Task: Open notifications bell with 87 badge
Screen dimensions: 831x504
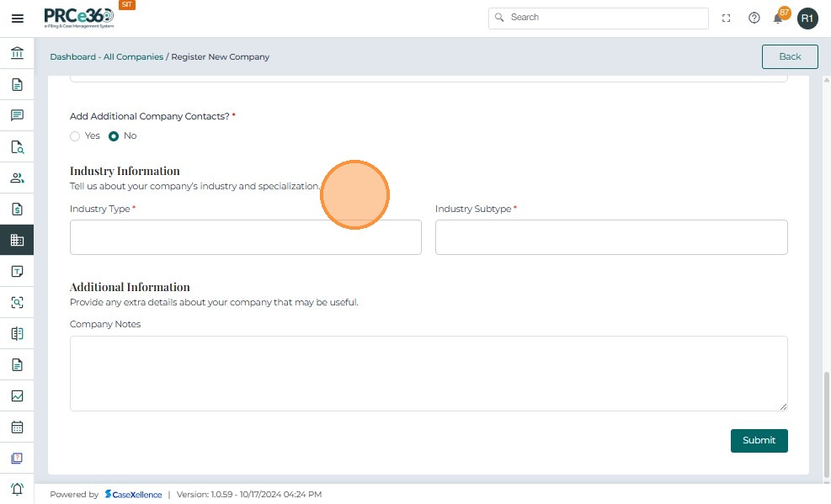Action: tap(779, 18)
